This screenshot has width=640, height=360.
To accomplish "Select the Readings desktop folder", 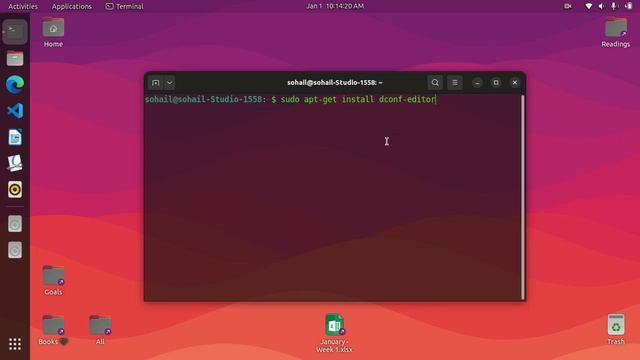I will 616,33.
